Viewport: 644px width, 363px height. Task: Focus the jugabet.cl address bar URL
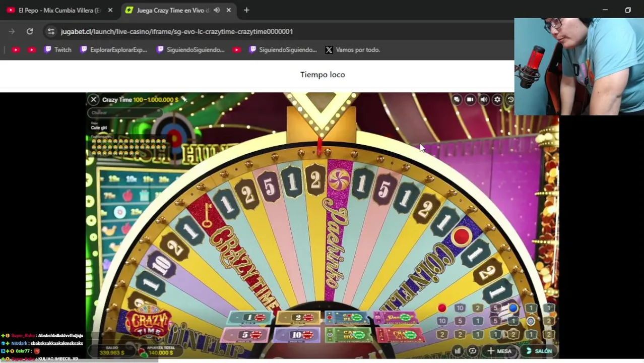177,31
